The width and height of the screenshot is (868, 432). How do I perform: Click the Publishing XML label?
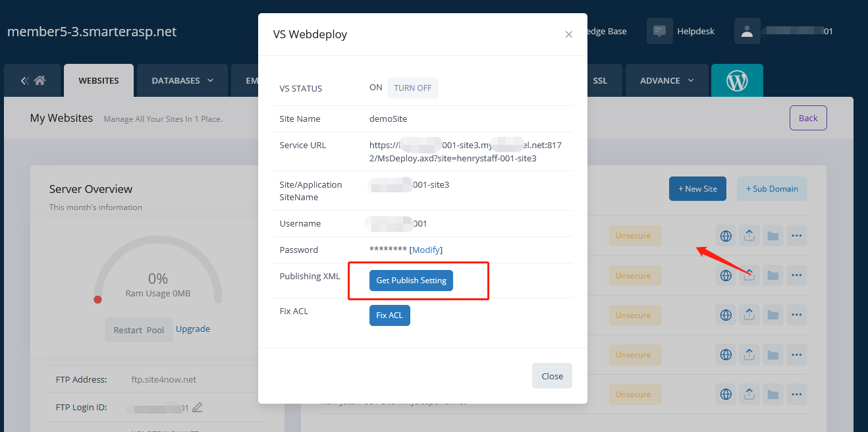tap(310, 276)
